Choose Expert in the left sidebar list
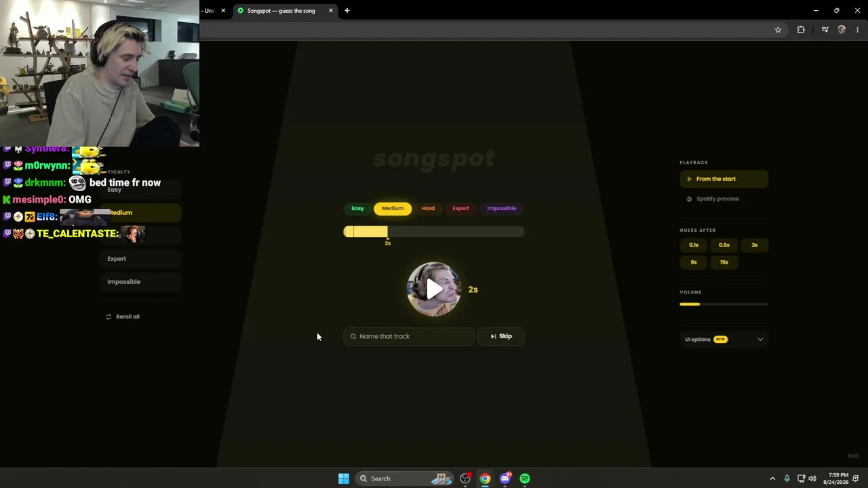Viewport: 868px width, 488px height. [140, 258]
